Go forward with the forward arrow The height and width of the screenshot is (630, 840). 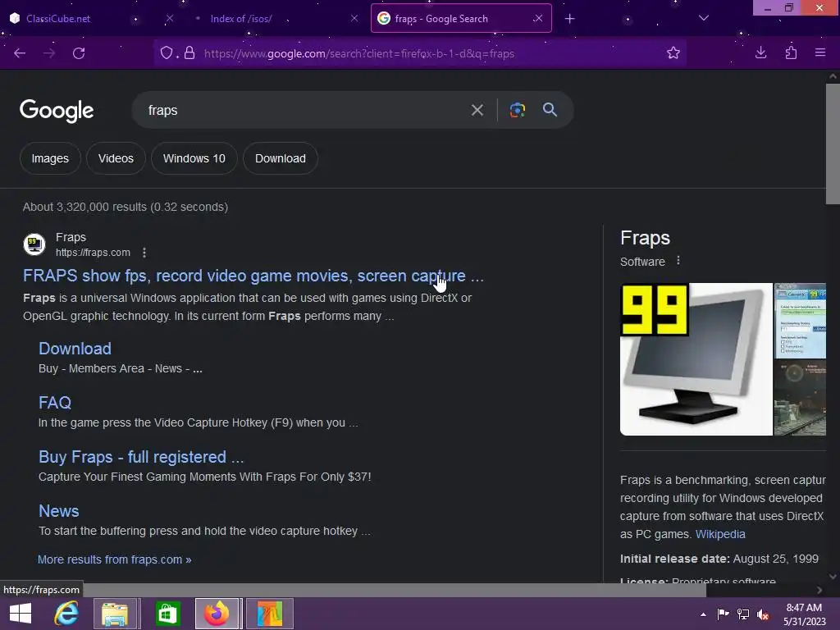tap(49, 53)
